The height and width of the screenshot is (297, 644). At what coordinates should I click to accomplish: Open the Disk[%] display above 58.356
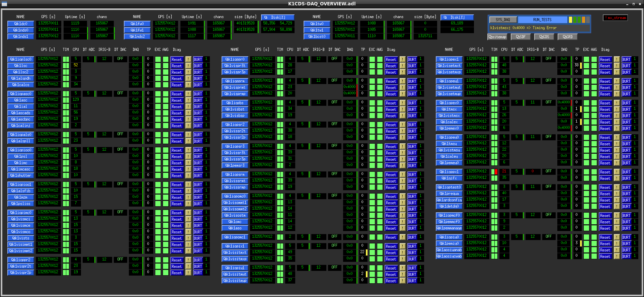(x=277, y=17)
